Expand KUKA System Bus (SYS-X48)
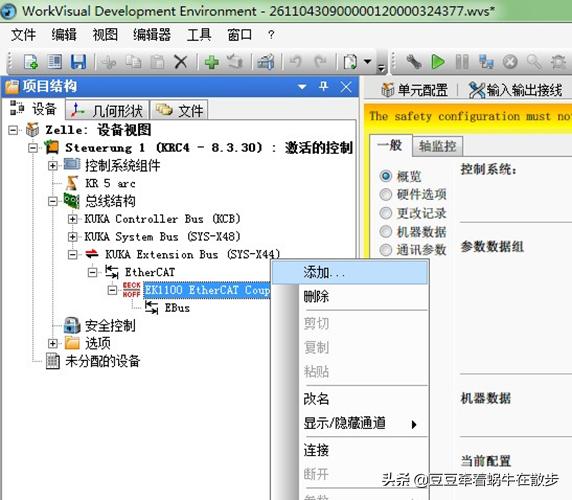This screenshot has width=572, height=500. (x=72, y=237)
